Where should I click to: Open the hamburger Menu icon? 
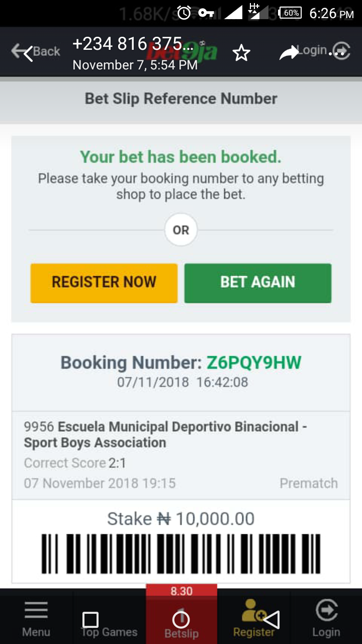tap(36, 610)
